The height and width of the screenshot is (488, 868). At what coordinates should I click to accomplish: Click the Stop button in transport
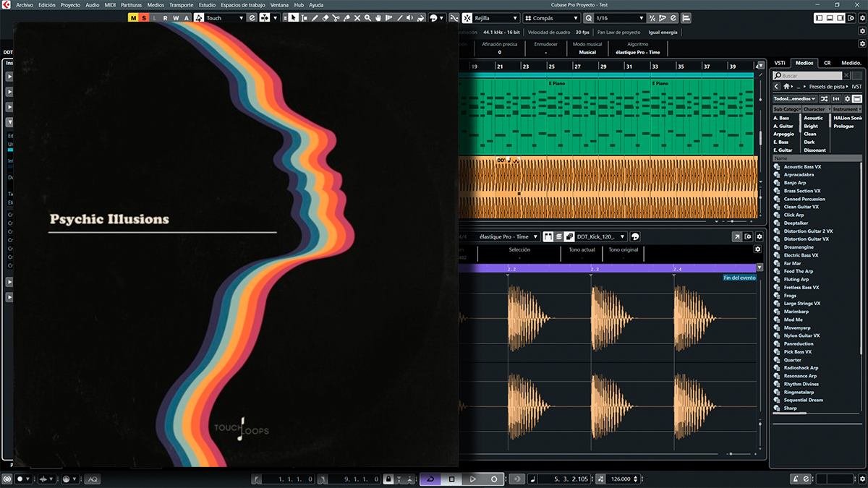point(452,479)
